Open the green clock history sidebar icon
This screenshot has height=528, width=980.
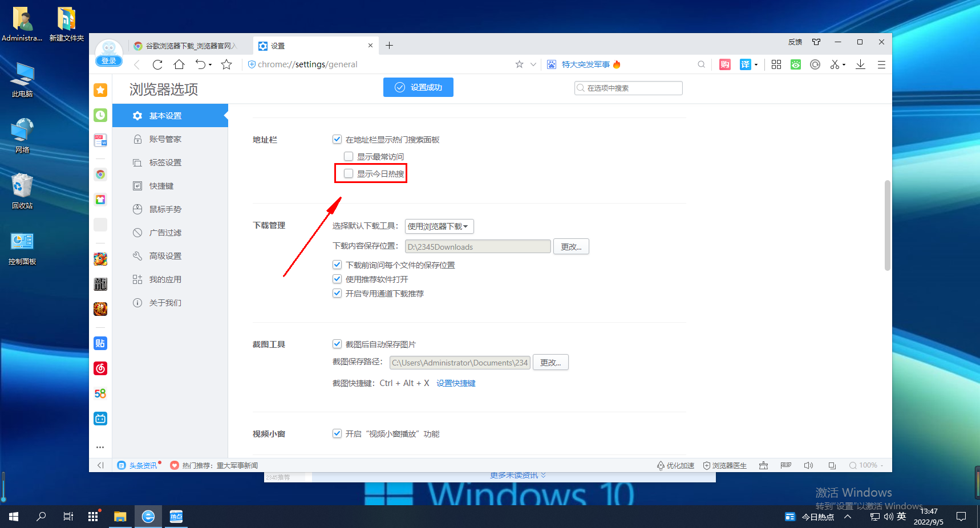pos(100,115)
